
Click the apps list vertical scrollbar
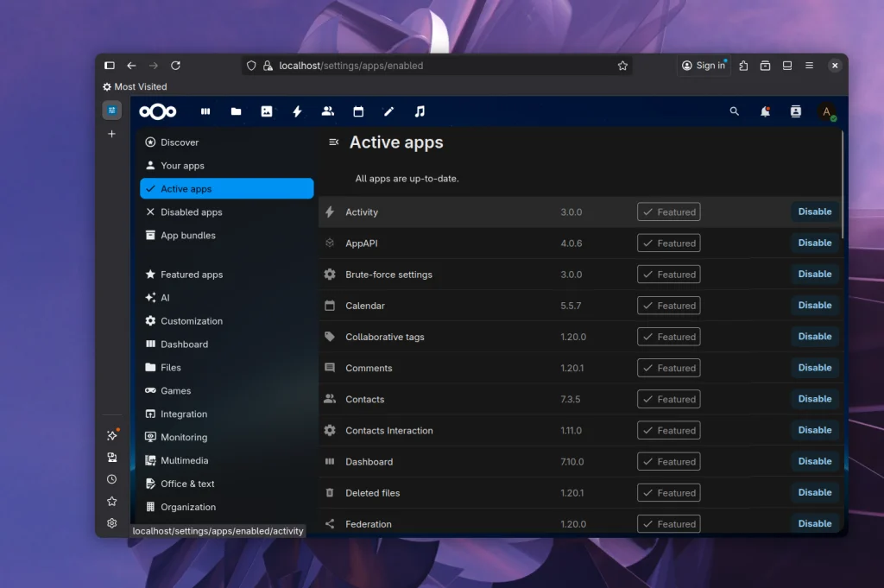pos(843,186)
